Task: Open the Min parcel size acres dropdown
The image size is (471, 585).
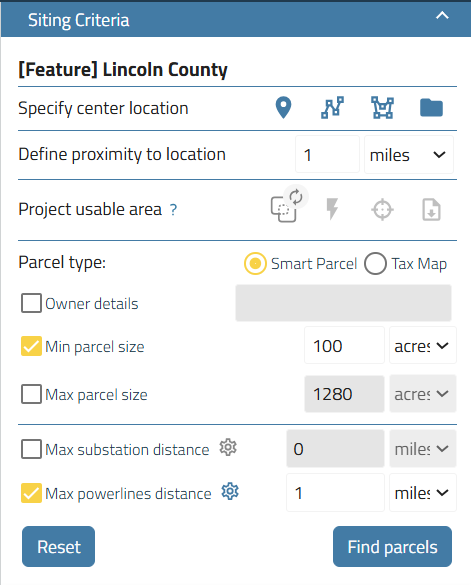Action: coord(423,345)
